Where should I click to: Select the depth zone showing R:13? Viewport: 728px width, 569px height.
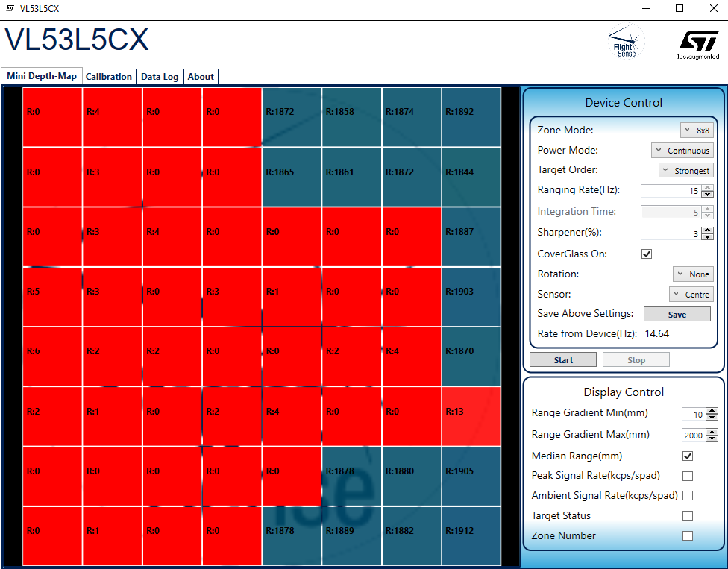point(471,416)
